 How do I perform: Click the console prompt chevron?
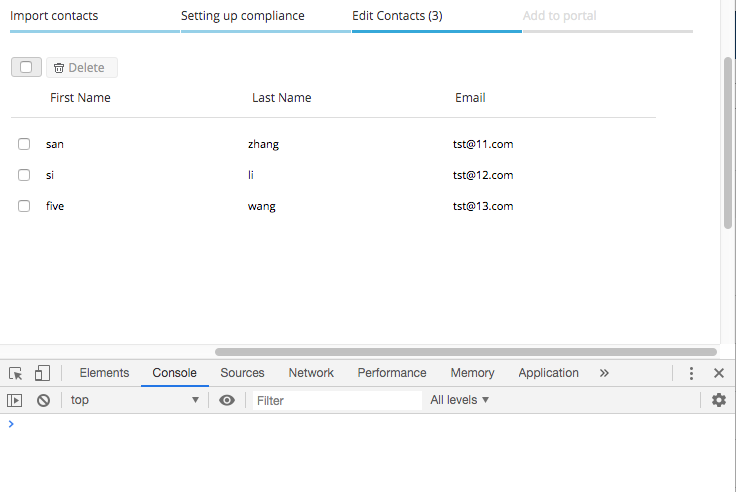[x=11, y=424]
